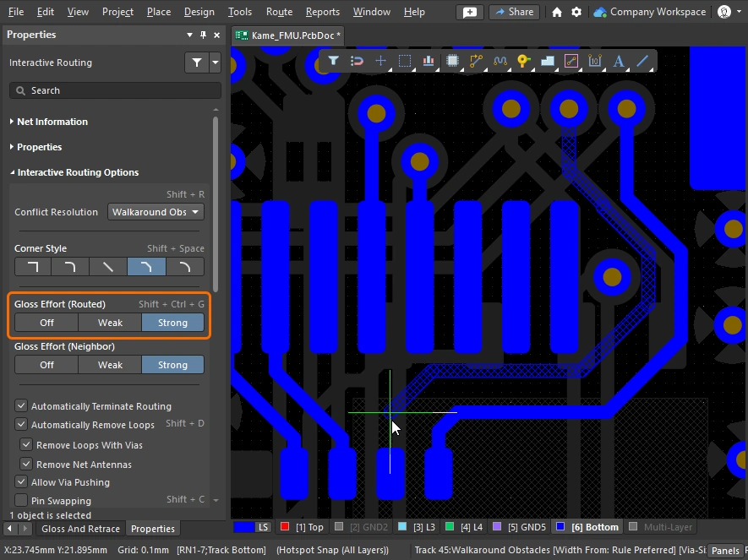Select the interactive route connections tool
Screen dimensions: 748x560
[x=476, y=61]
